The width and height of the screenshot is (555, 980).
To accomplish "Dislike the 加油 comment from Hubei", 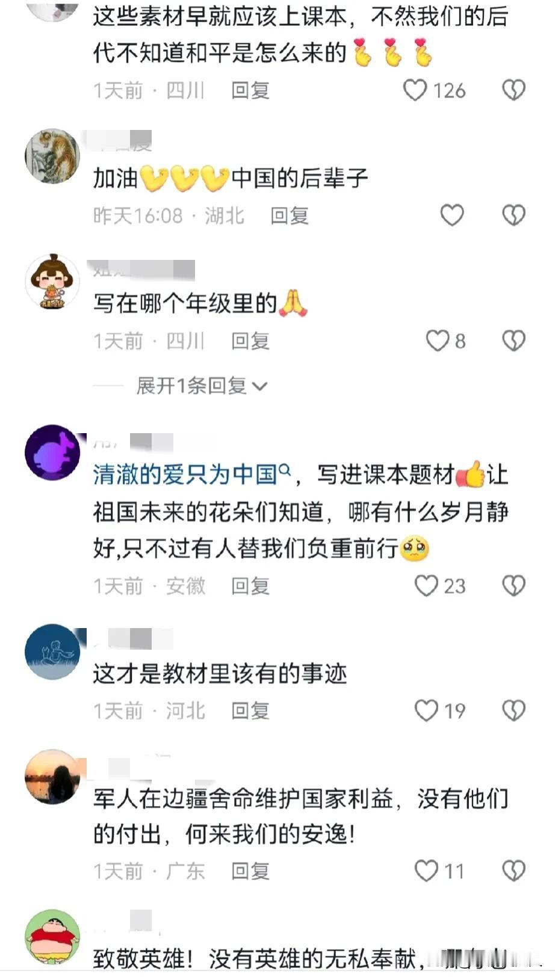I will 513,215.
